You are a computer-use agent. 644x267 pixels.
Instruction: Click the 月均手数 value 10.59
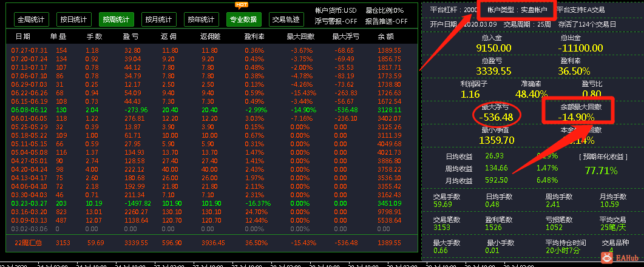pyautogui.click(x=609, y=204)
